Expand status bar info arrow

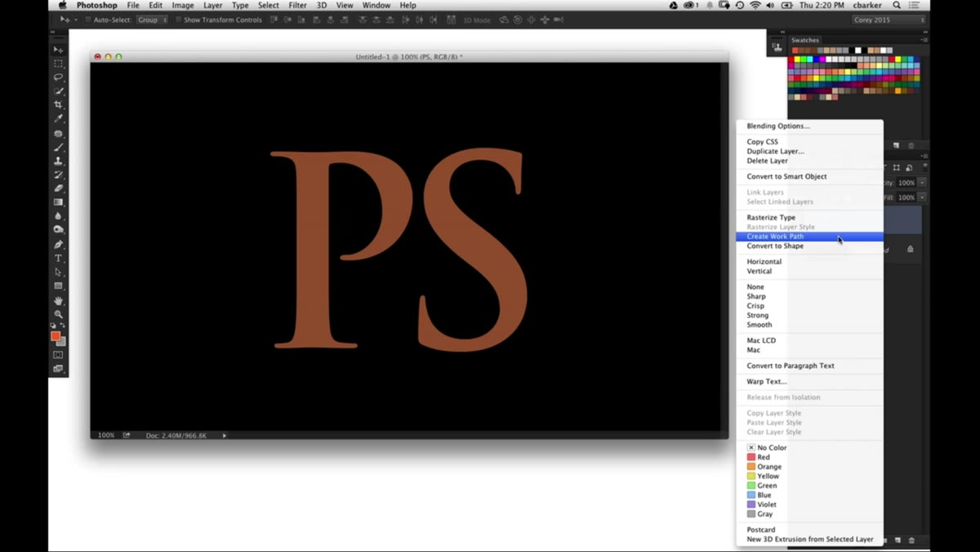[x=225, y=435]
